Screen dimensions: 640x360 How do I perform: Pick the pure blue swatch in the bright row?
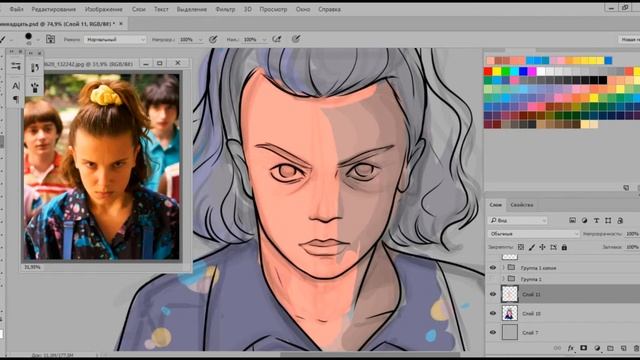tap(523, 71)
